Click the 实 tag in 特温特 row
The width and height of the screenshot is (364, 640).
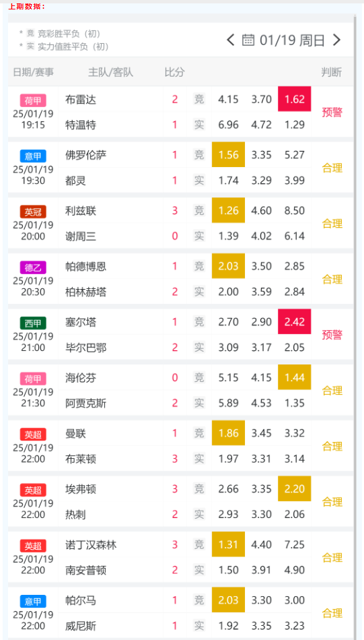(x=199, y=125)
